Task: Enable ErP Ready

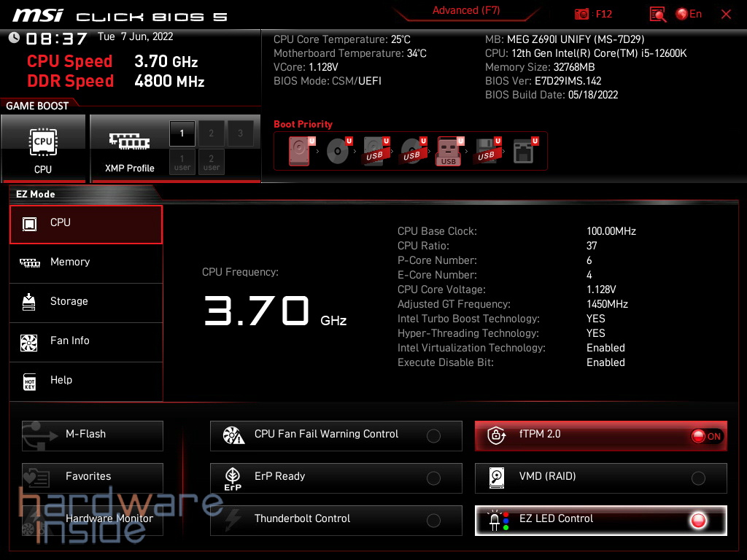Action: (x=434, y=478)
